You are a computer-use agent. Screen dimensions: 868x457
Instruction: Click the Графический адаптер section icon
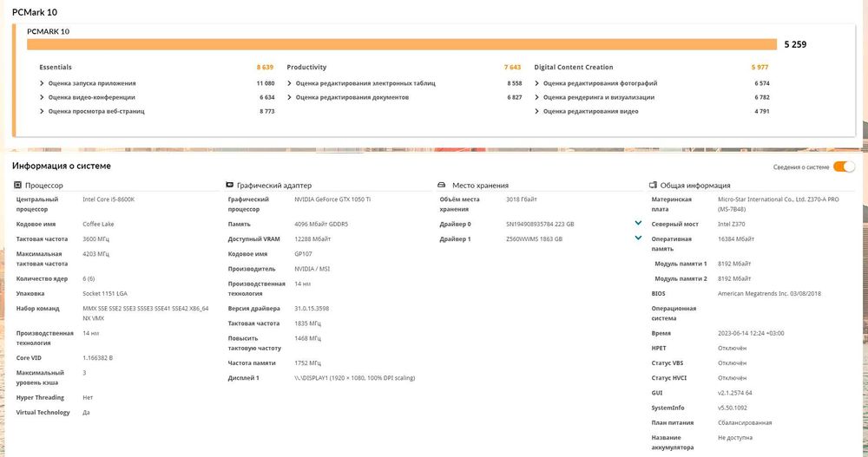[x=229, y=185]
